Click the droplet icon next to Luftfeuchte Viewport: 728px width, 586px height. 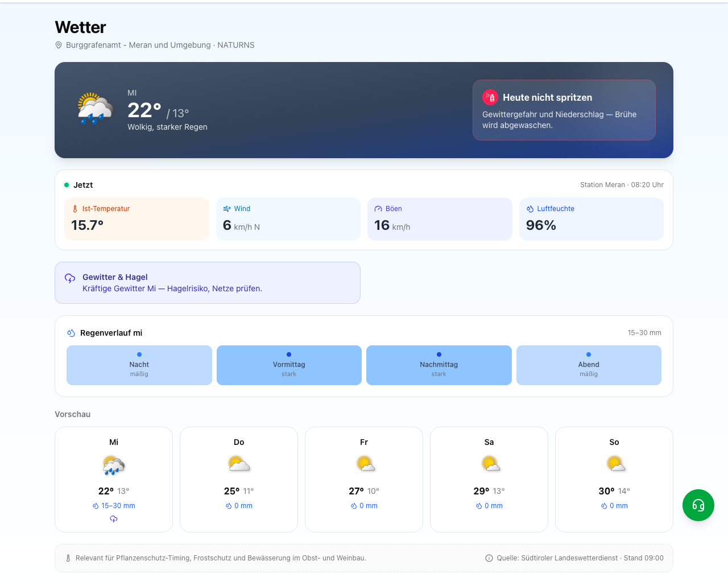click(x=530, y=209)
